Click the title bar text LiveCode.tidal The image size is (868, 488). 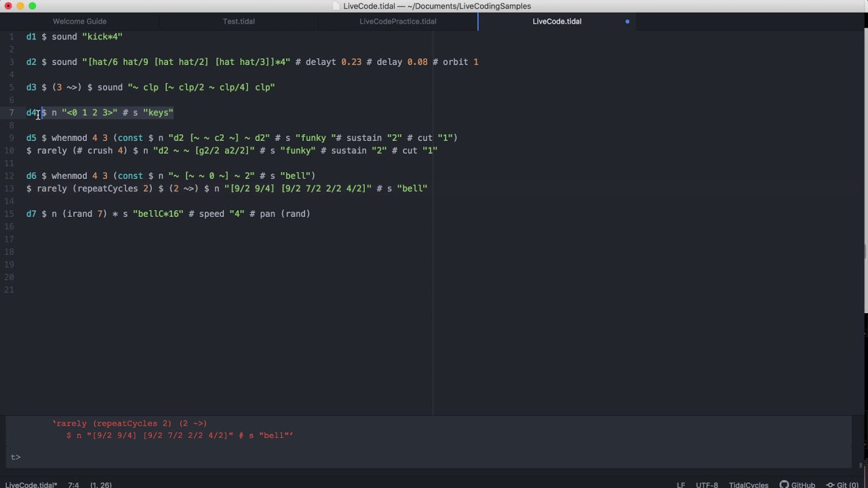pyautogui.click(x=369, y=6)
